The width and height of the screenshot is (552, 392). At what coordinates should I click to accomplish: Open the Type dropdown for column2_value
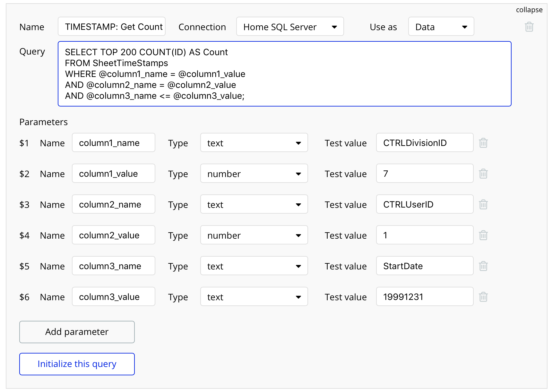coord(254,235)
